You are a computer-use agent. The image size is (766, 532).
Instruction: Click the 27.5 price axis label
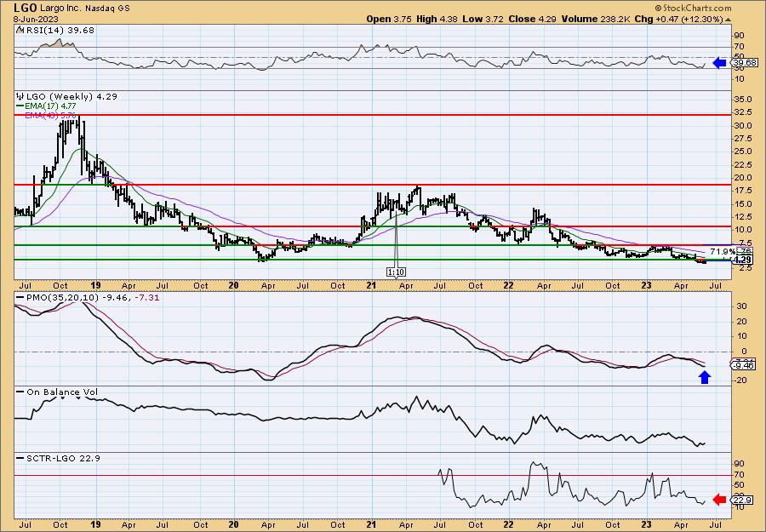point(742,139)
